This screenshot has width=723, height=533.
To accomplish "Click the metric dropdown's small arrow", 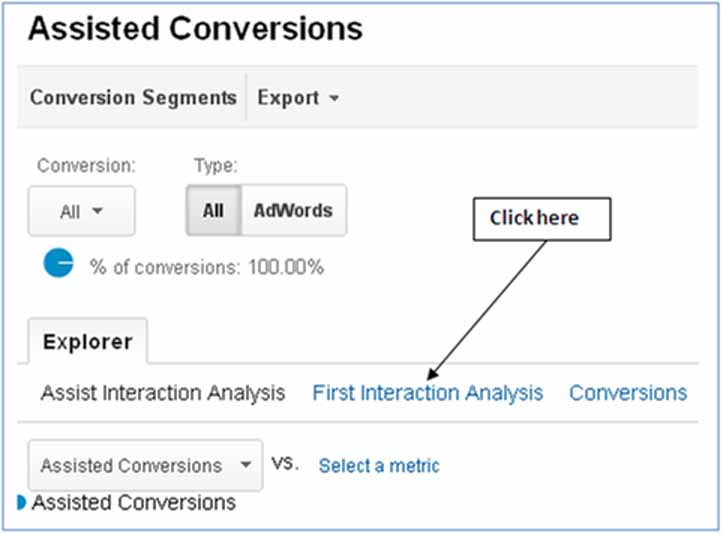I will point(246,464).
